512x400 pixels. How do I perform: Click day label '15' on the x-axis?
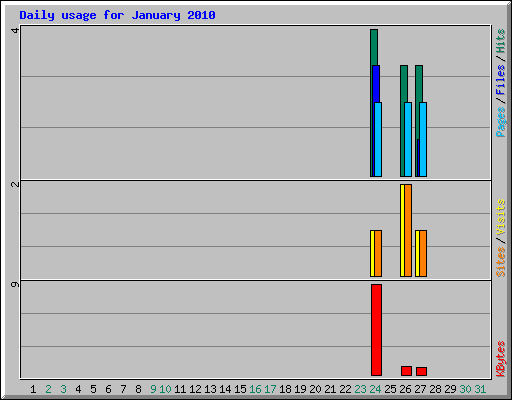click(x=240, y=389)
